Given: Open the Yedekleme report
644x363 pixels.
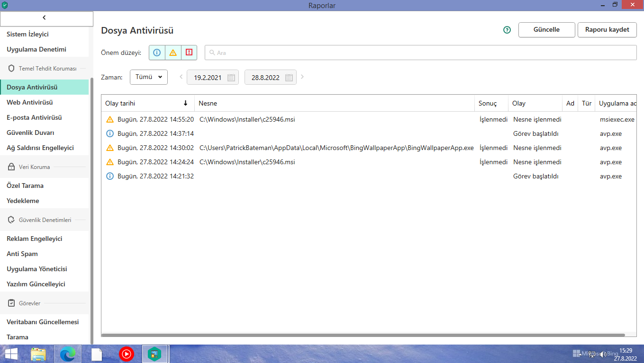Looking at the screenshot, I should click(45, 201).
